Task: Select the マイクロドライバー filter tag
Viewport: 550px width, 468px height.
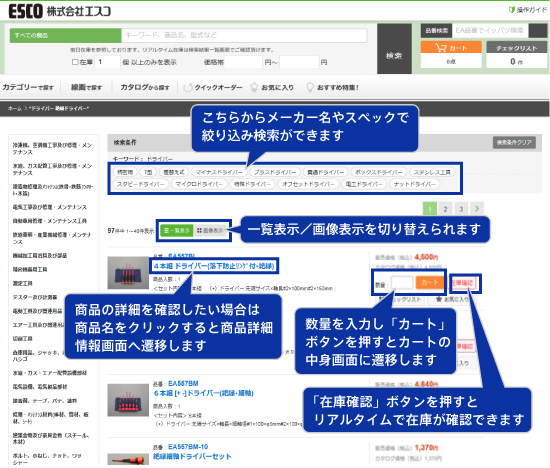Action: pyautogui.click(x=199, y=184)
